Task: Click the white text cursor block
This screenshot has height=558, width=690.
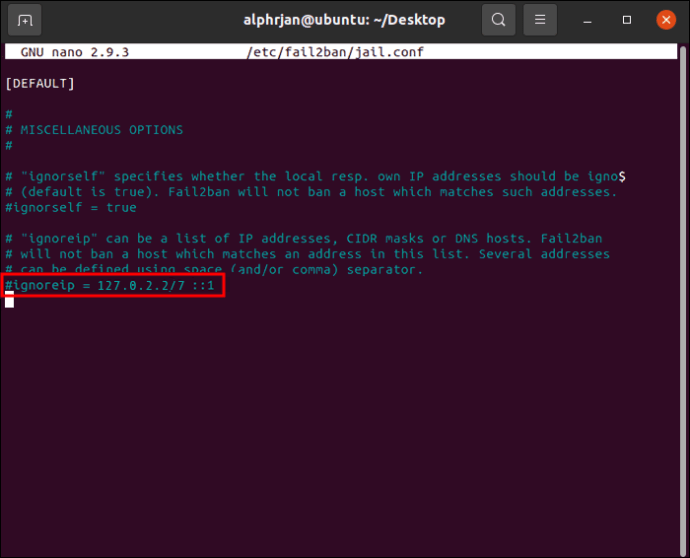Action: pos(9,300)
